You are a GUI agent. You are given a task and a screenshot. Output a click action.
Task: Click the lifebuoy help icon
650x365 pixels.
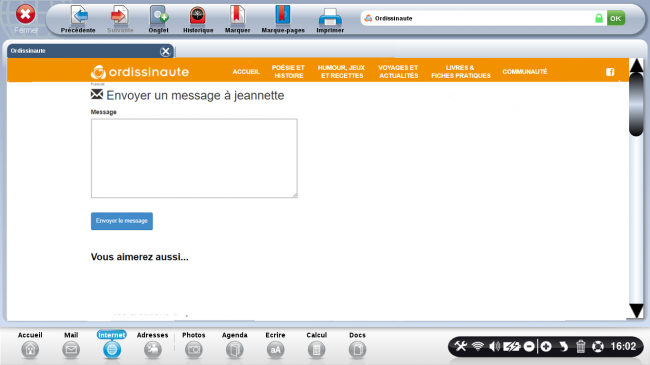[x=598, y=346]
